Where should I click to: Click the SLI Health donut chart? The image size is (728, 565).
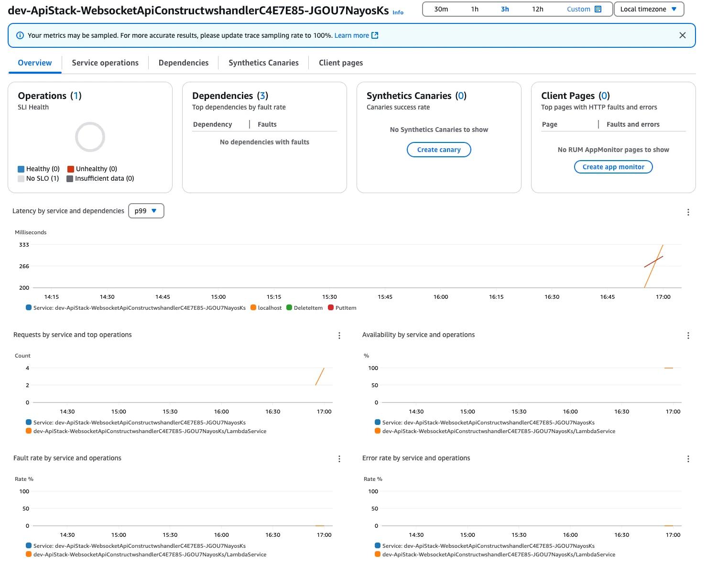pos(90,137)
